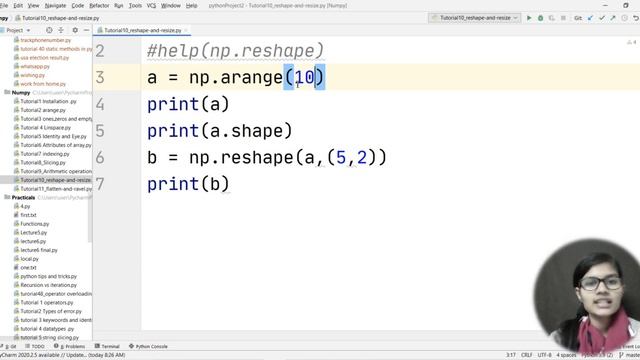The image size is (640, 360).
Task: Click the warnings indicator in the editor corner
Action: (631, 42)
